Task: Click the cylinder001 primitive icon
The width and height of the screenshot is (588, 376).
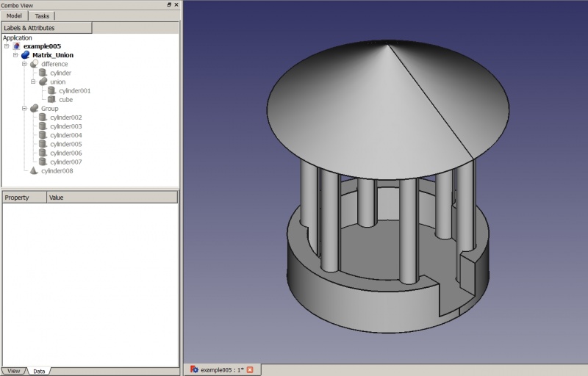Action: (x=51, y=90)
